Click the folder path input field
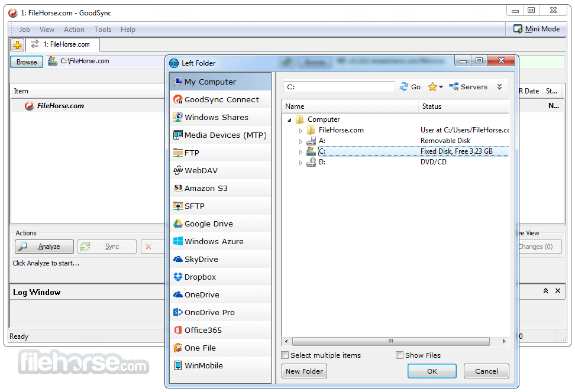 tap(339, 87)
